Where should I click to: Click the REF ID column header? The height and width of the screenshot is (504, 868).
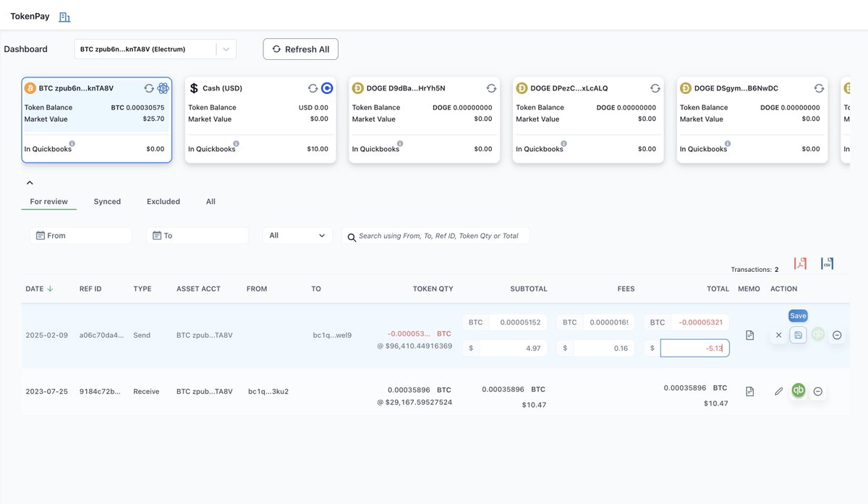(x=90, y=289)
